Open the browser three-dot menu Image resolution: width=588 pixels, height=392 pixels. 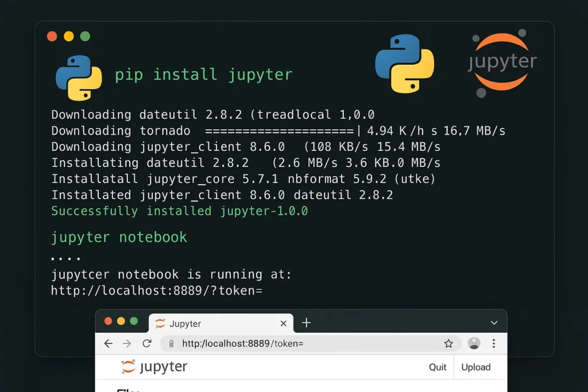(494, 343)
